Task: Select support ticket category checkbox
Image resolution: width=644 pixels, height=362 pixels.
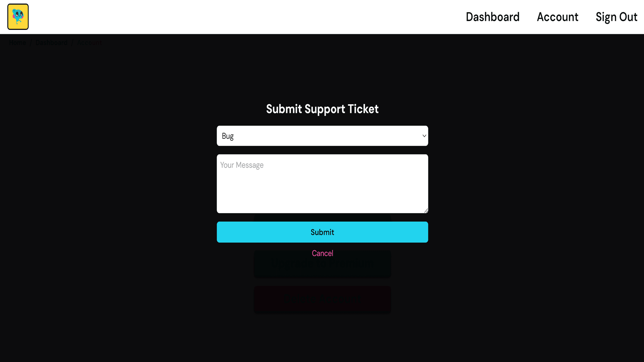Action: (x=322, y=135)
